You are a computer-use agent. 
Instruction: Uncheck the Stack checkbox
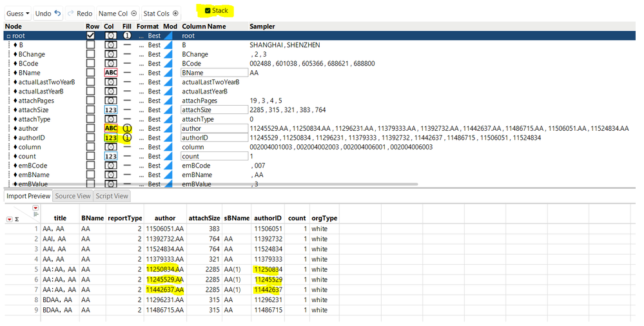[x=208, y=10]
